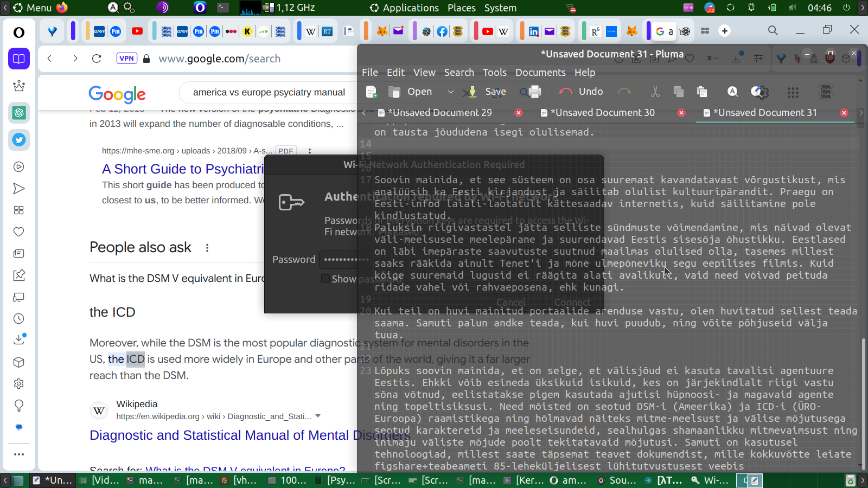Go forward in Opera browser
This screenshot has width=868, height=488.
(x=75, y=59)
